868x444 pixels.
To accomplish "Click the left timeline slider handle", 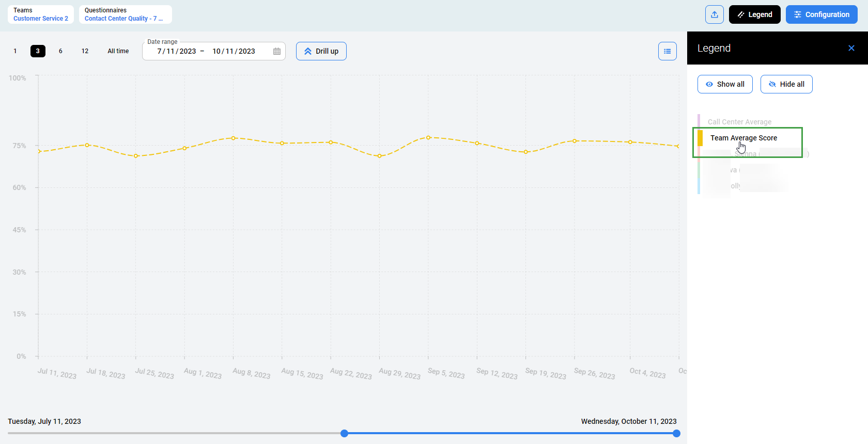I will tap(344, 433).
